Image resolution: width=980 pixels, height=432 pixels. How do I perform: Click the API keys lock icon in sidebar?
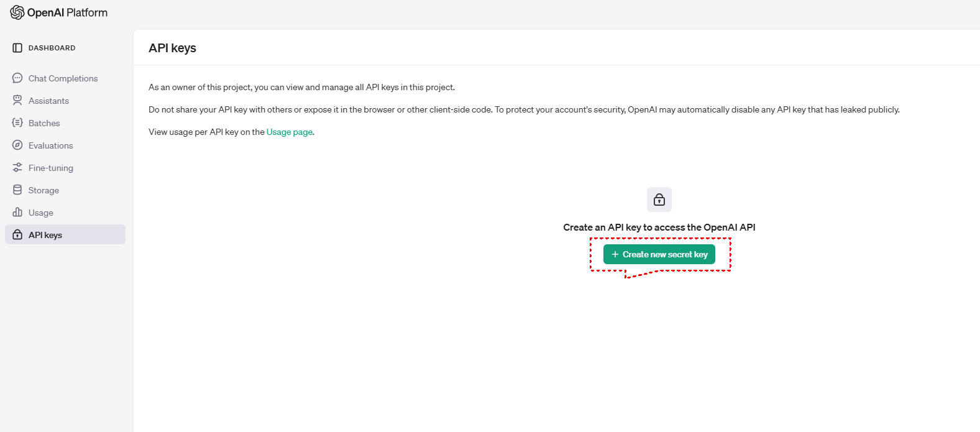point(17,235)
